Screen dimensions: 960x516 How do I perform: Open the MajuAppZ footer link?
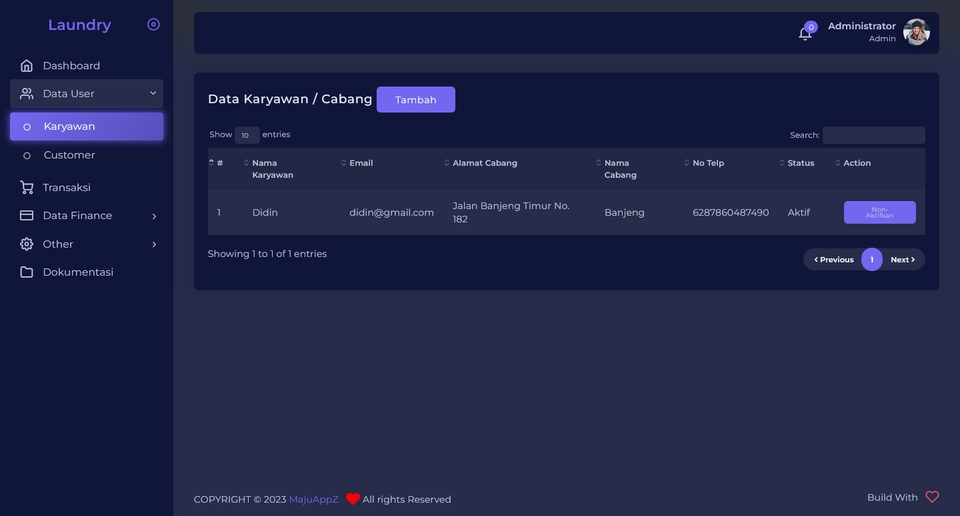tap(313, 499)
